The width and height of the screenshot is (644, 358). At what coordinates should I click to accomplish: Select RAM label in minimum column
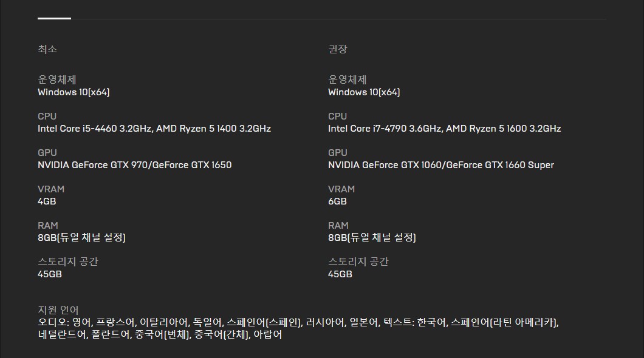pyautogui.click(x=48, y=226)
